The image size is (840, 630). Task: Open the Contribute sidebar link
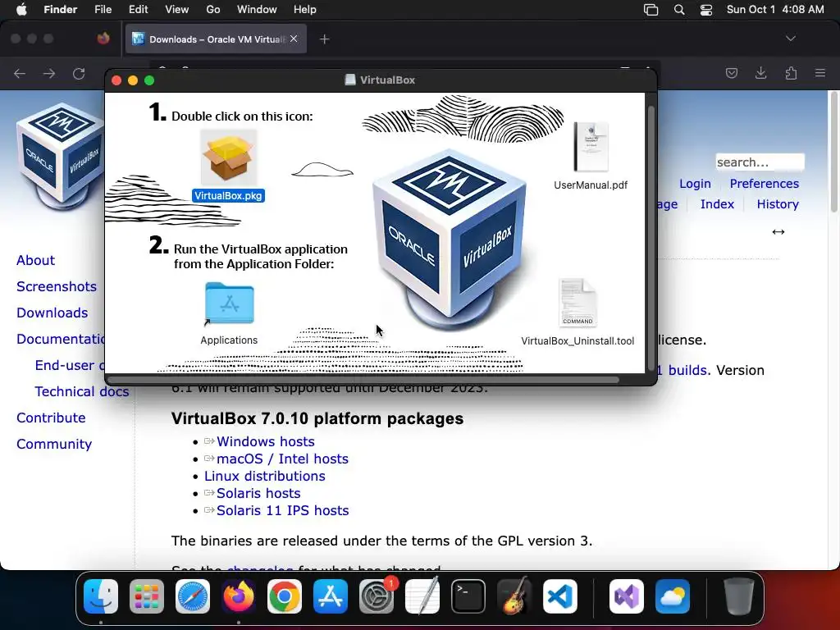[51, 418]
